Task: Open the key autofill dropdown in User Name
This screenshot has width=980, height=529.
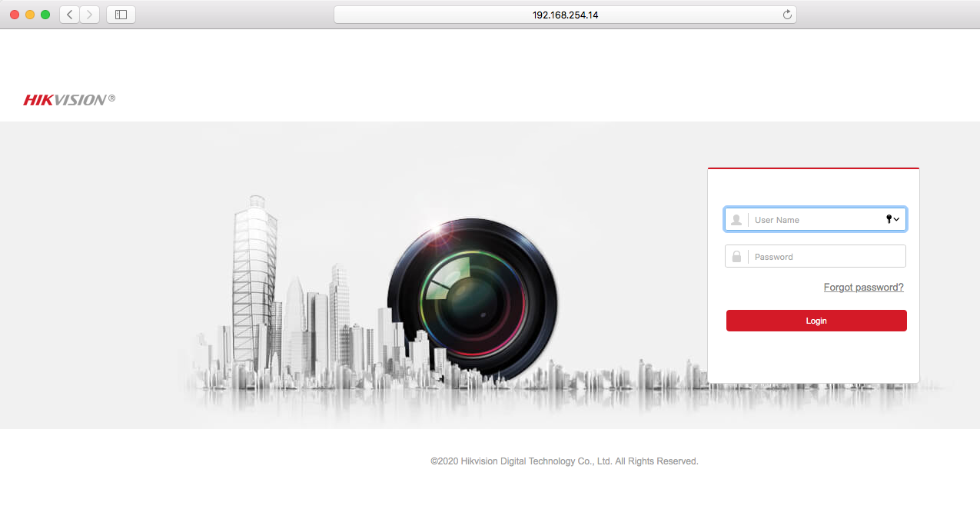Action: (892, 220)
